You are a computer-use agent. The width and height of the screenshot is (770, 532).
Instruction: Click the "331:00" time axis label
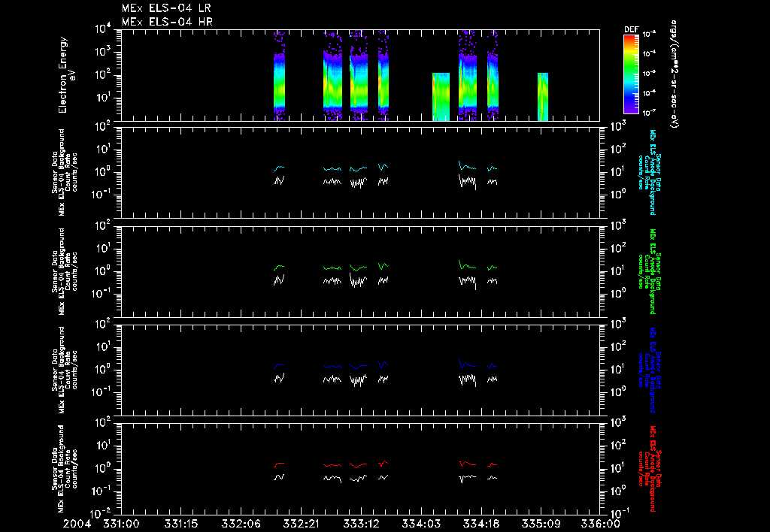(121, 524)
